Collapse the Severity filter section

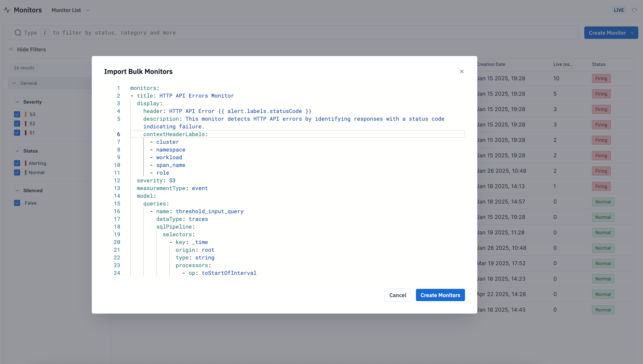tap(17, 102)
